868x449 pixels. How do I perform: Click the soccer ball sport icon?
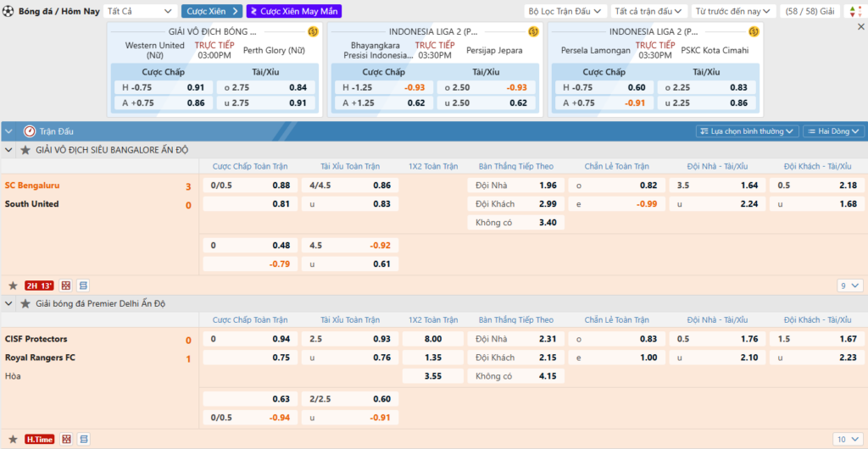pos(8,11)
